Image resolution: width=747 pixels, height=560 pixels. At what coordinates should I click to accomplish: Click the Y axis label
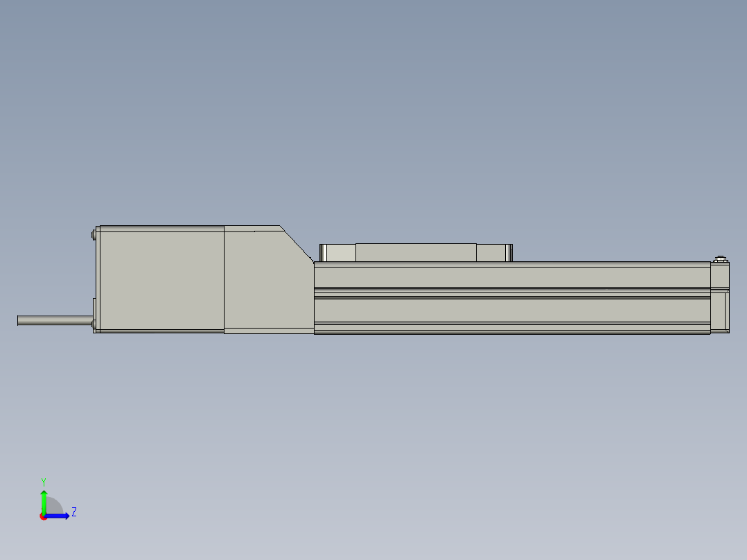pos(43,480)
